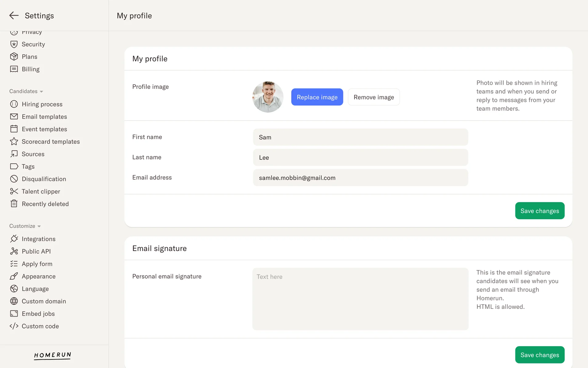Click the Scorecard templates star icon
This screenshot has width=588, height=368.
tap(14, 141)
